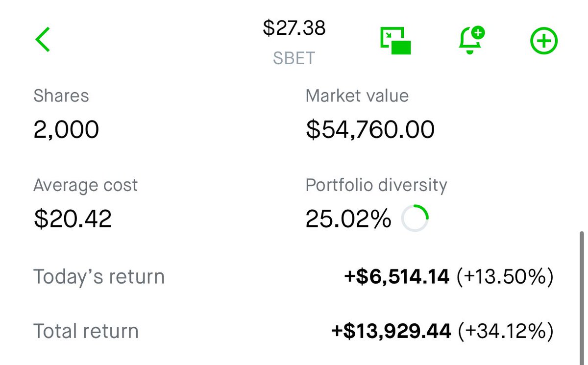Tap the green back arrow
This screenshot has width=588, height=365.
click(43, 40)
